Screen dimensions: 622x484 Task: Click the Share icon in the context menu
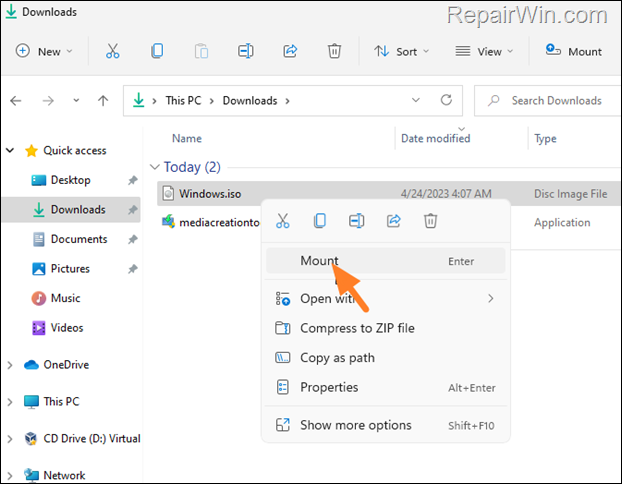click(394, 221)
